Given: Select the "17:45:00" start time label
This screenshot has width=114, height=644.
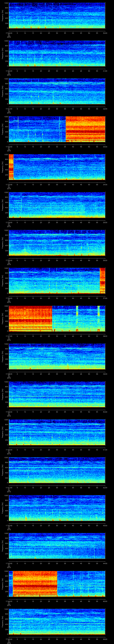Looking at the screenshot, I should click(x=9, y=639).
